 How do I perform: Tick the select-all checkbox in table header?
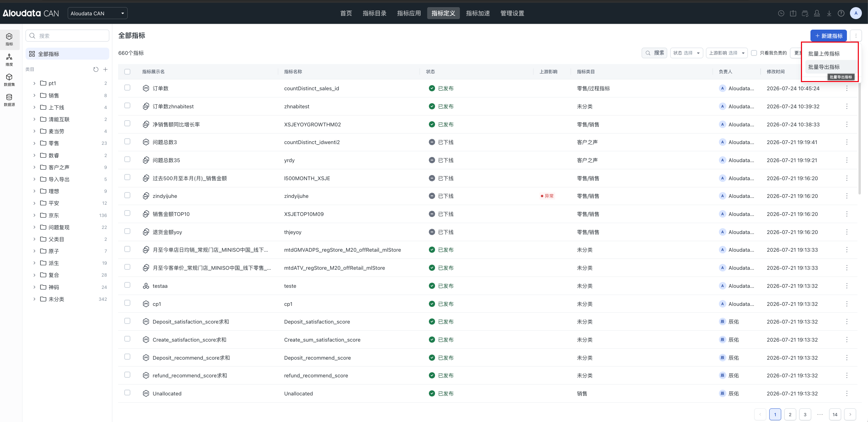tap(127, 72)
